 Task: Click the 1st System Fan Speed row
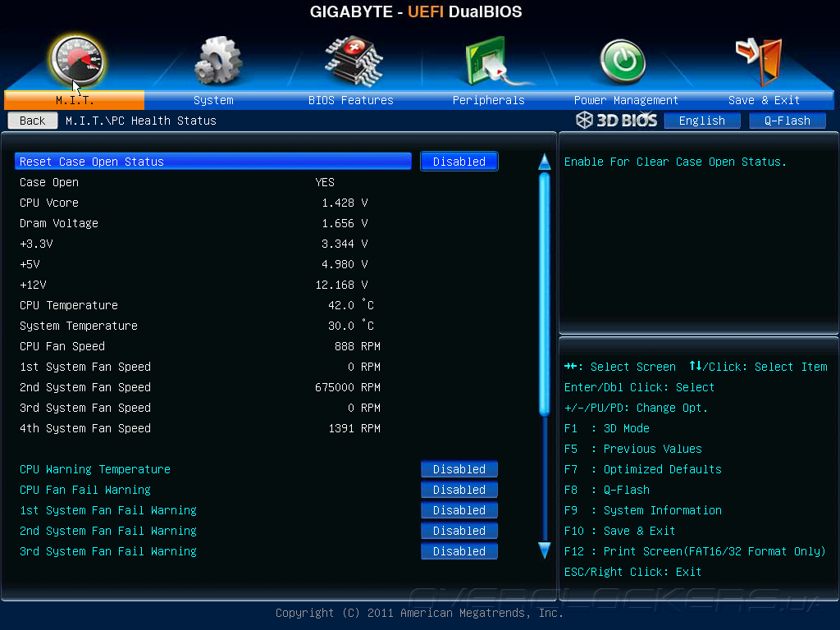[213, 367]
